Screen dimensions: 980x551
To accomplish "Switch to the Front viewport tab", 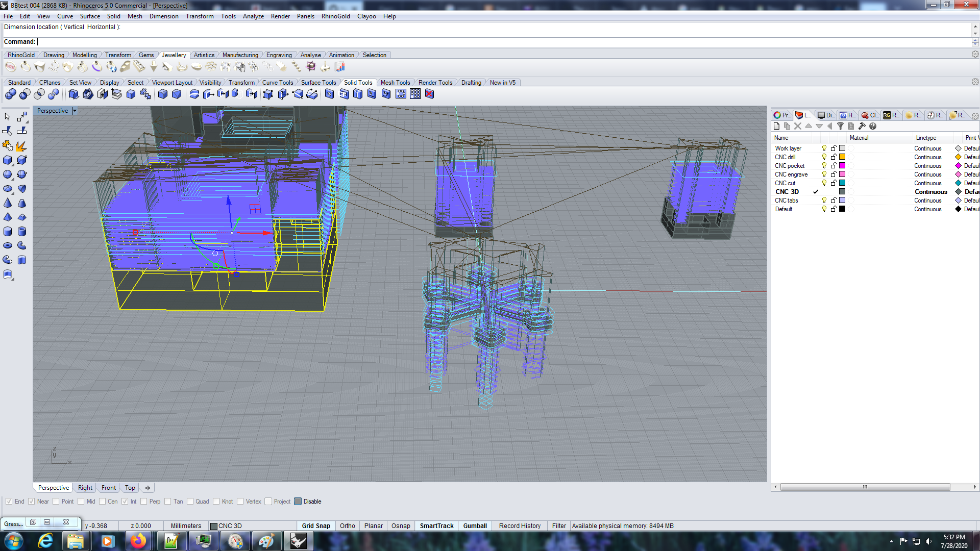I will pyautogui.click(x=109, y=488).
